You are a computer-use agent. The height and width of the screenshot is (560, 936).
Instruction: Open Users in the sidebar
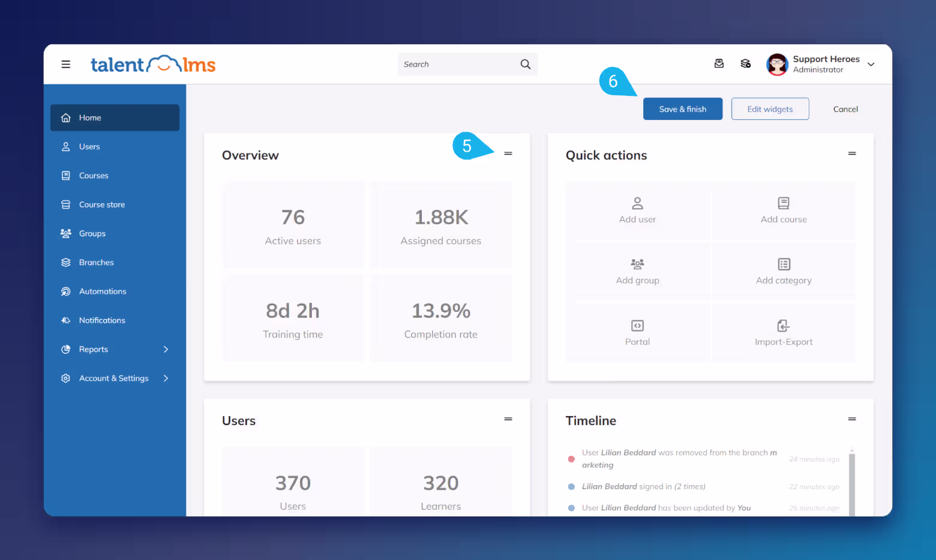click(x=115, y=146)
